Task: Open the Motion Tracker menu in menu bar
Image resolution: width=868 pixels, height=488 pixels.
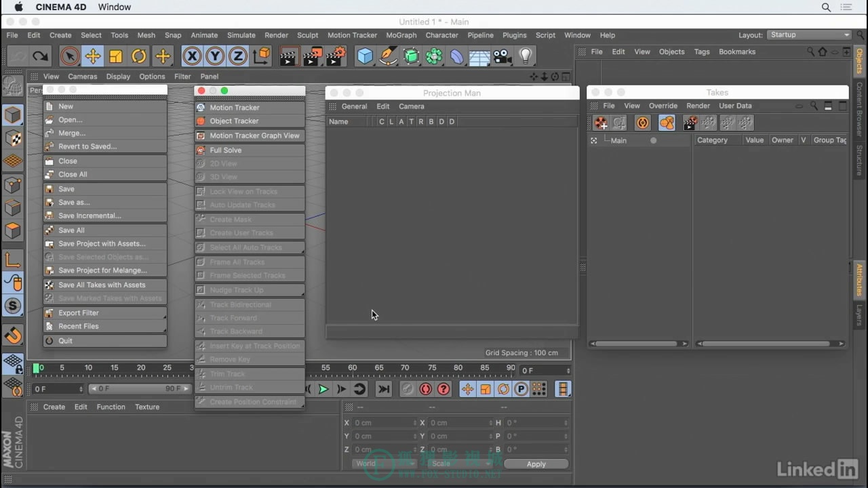Action: [x=352, y=35]
